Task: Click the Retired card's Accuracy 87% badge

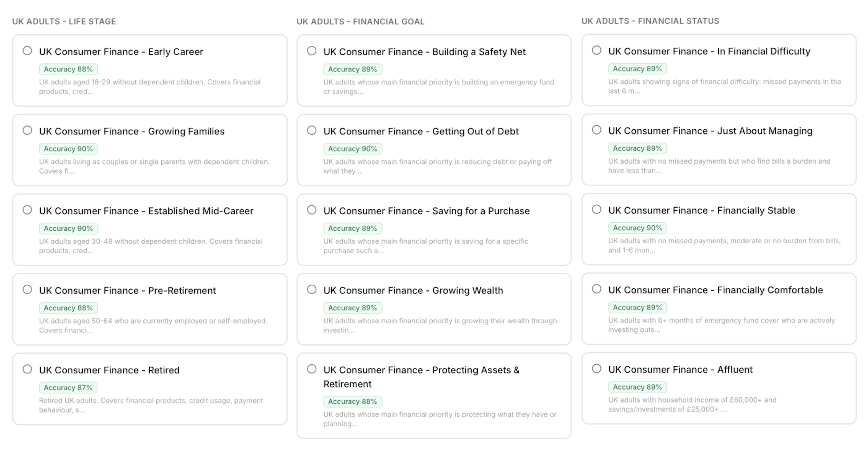Action: tap(68, 387)
